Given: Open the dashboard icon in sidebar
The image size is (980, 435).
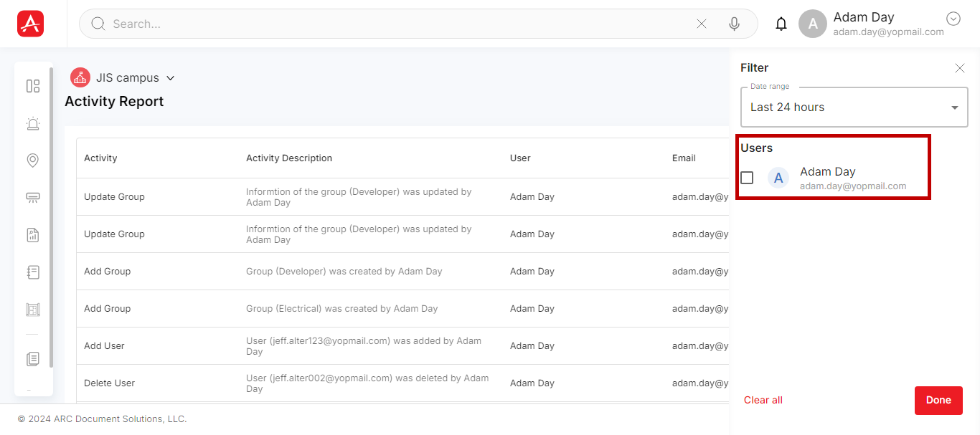Looking at the screenshot, I should tap(33, 86).
